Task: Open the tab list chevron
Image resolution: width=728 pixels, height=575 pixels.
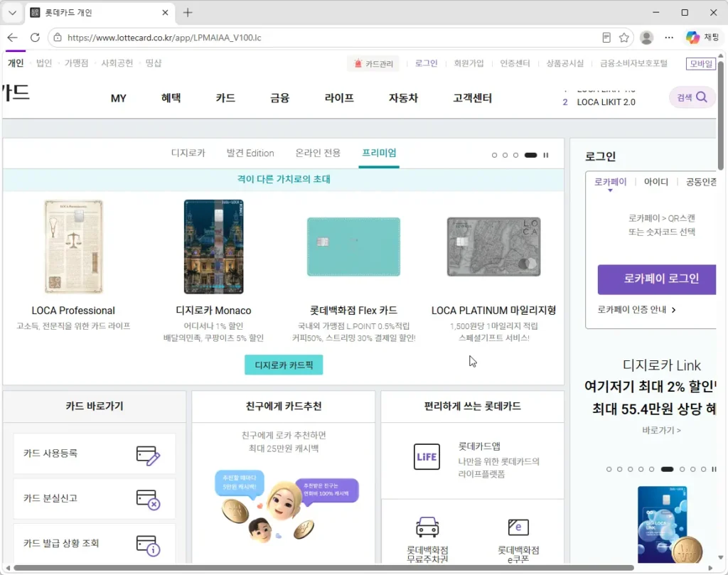Action: click(x=13, y=13)
